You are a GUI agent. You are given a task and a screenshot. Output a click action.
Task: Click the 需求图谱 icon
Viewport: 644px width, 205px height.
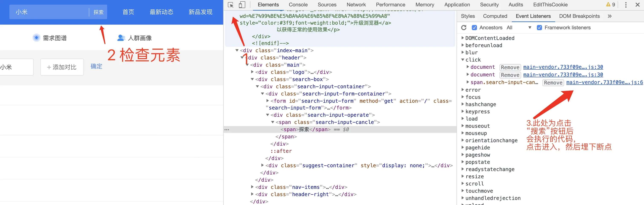coord(36,38)
